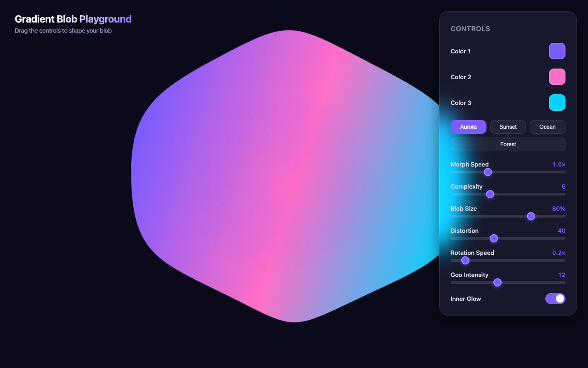
Task: Click the Distortion slider handle
Action: 494,238
